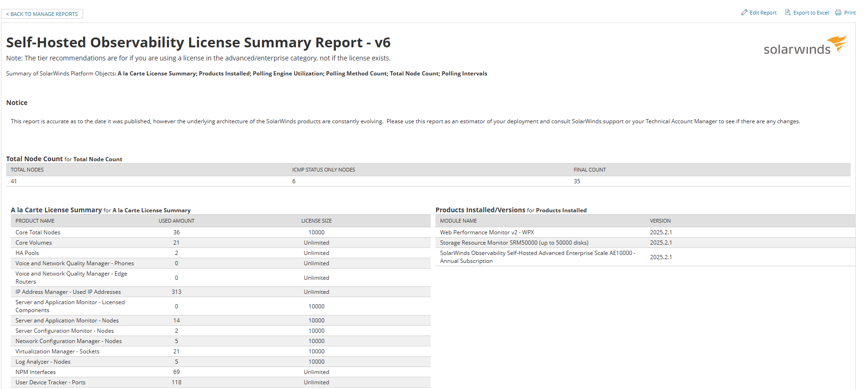Click the MODULE NAME column header

pyautogui.click(x=458, y=221)
